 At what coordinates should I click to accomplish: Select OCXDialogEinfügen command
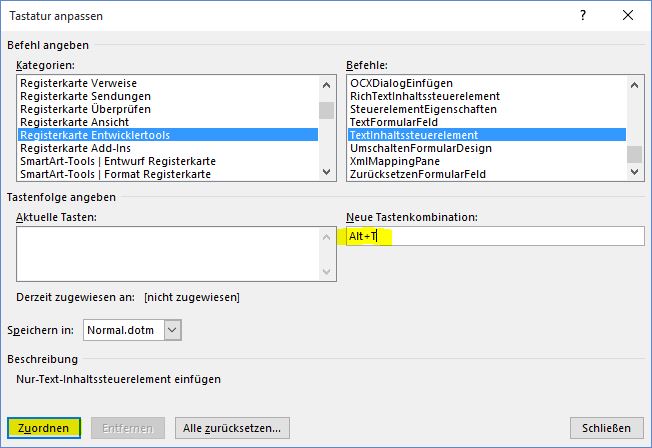(x=401, y=82)
